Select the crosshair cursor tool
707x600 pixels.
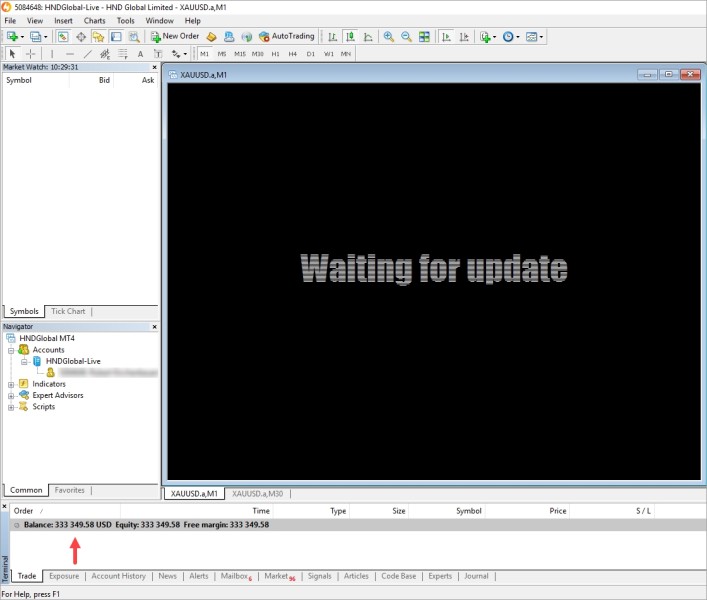pos(30,54)
